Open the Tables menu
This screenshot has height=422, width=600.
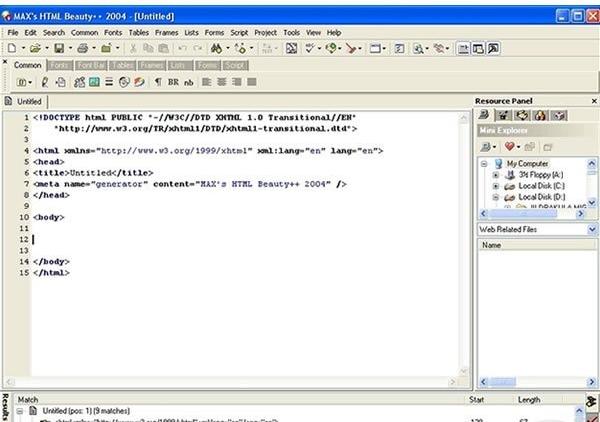pyautogui.click(x=138, y=32)
